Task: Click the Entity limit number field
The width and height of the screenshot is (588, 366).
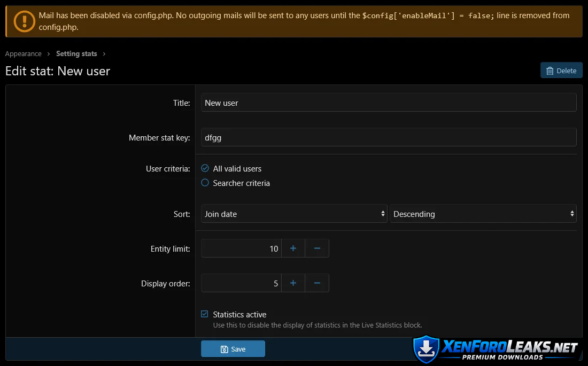Action: point(241,248)
